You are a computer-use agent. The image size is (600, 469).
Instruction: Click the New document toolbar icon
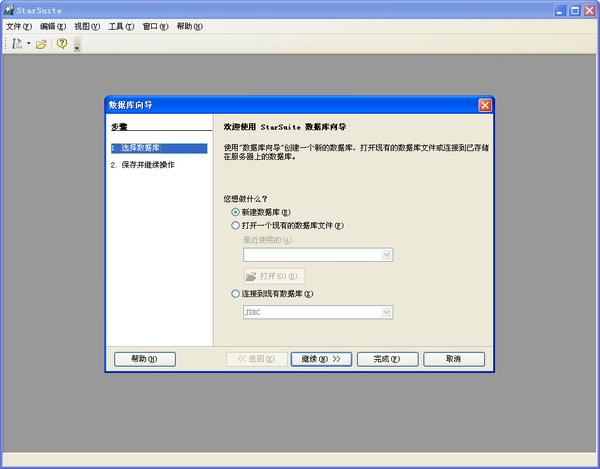pyautogui.click(x=17, y=44)
